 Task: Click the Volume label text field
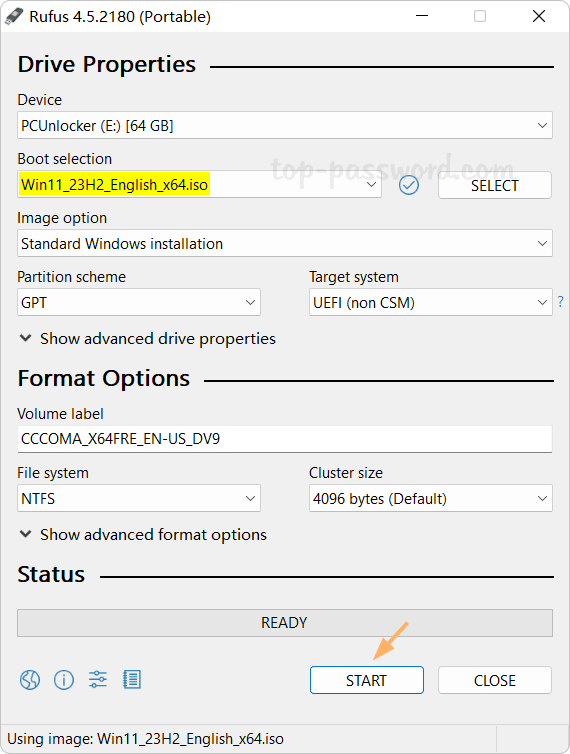285,439
